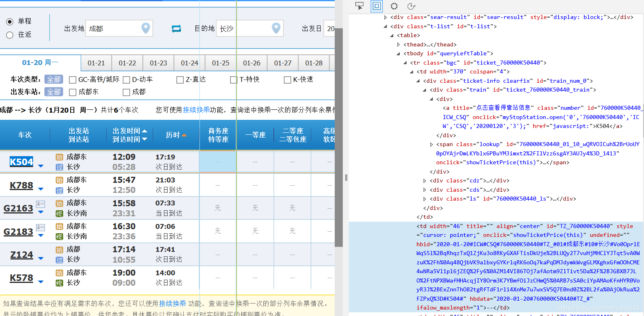Click the ID card icon beside G2163

40,204
